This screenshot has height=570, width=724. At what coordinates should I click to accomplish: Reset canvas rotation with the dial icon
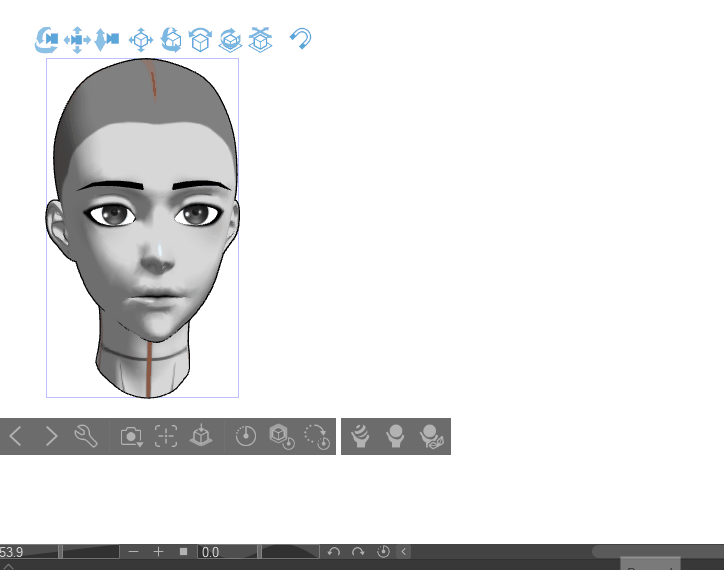click(383, 552)
